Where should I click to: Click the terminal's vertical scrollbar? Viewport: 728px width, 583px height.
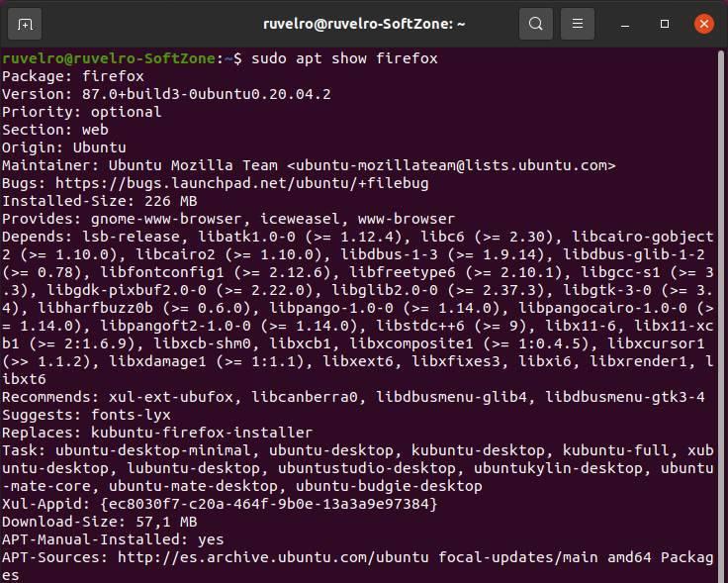point(721,315)
